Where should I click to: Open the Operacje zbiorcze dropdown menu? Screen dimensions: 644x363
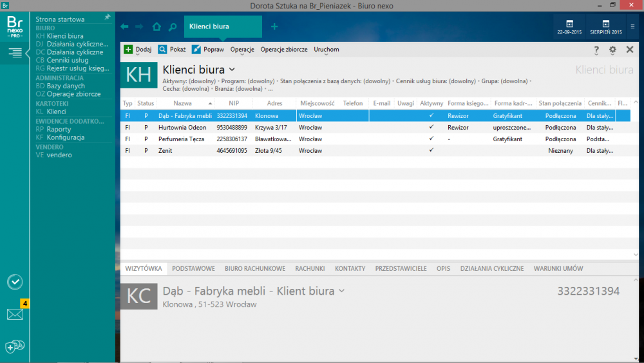tap(283, 50)
